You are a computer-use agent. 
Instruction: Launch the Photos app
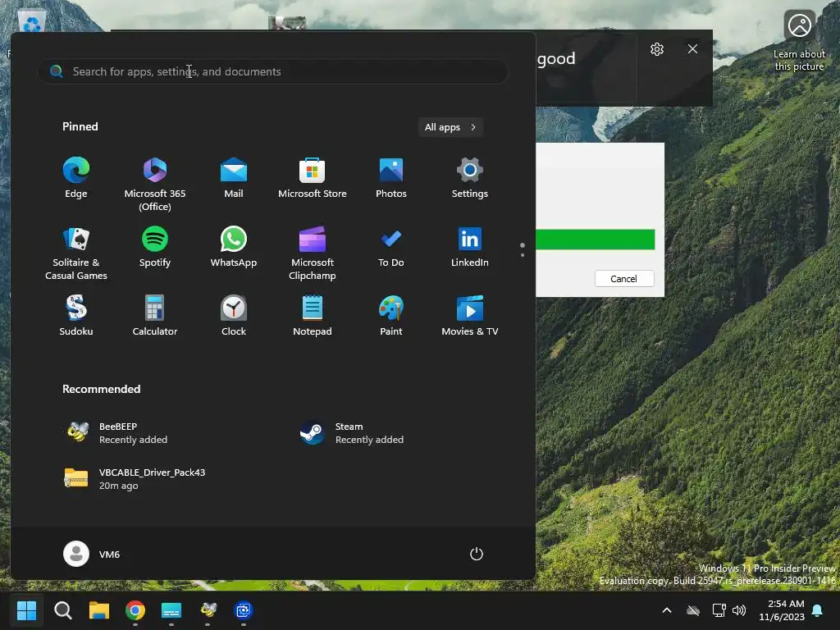[x=391, y=178]
